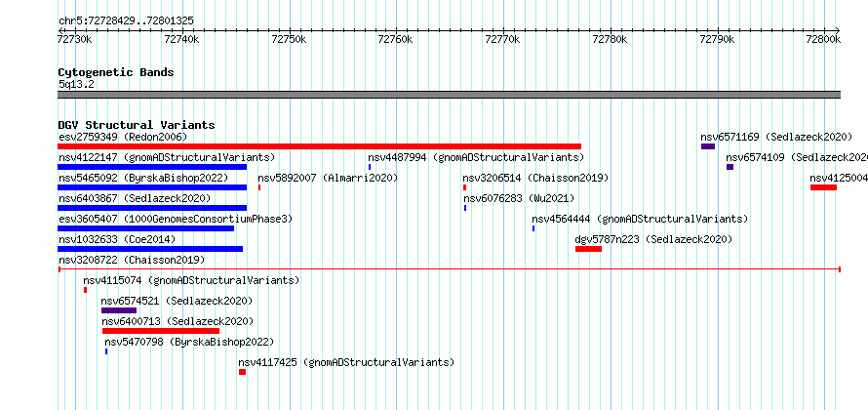868x410 pixels.
Task: Open the nsv1032633 (Coe2014) label
Action: point(117,239)
